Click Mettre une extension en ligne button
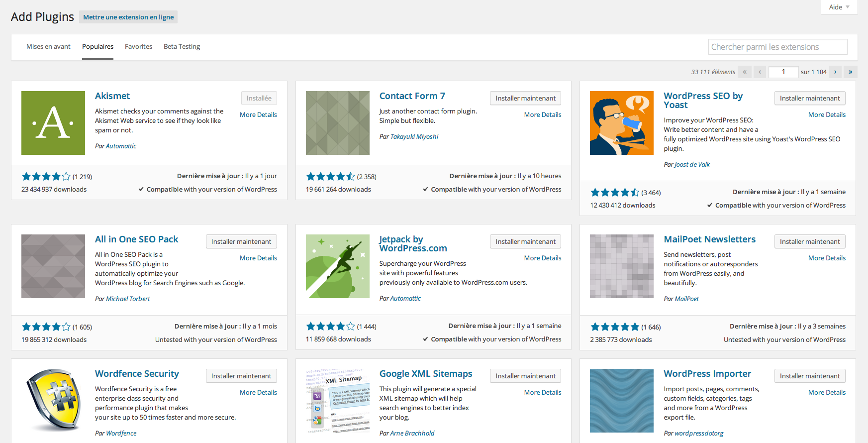This screenshot has width=868, height=443. 128,17
